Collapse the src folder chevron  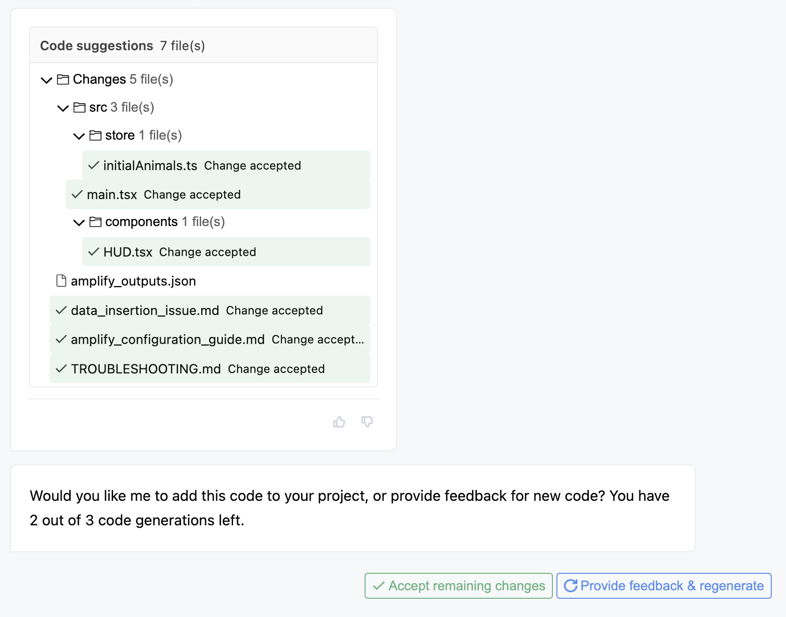pos(63,108)
